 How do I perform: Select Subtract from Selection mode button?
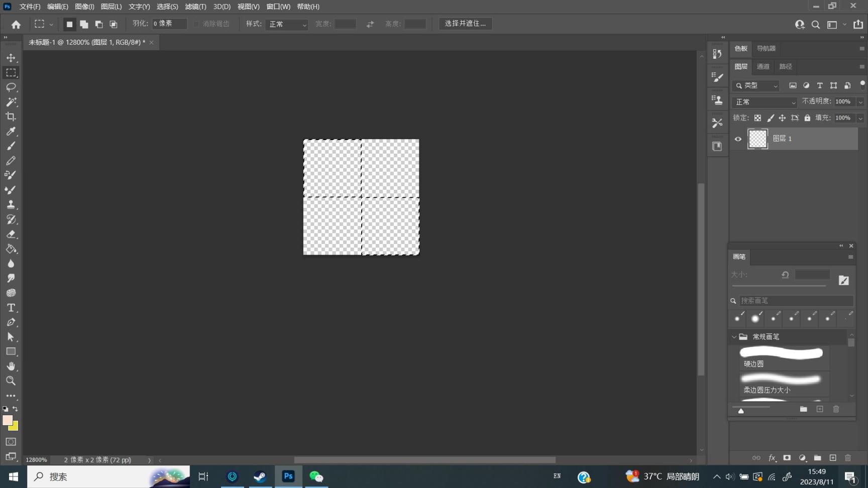(x=99, y=24)
